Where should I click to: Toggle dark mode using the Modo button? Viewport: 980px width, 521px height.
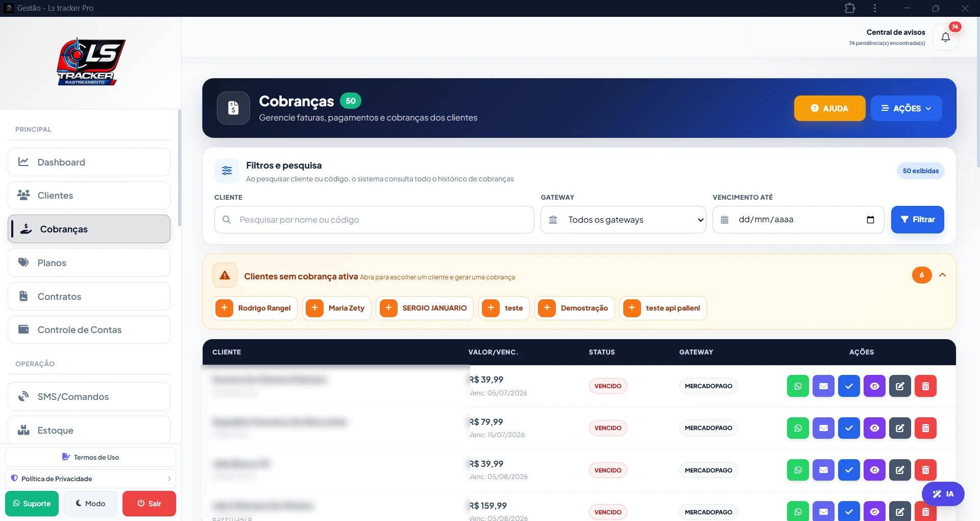90,504
